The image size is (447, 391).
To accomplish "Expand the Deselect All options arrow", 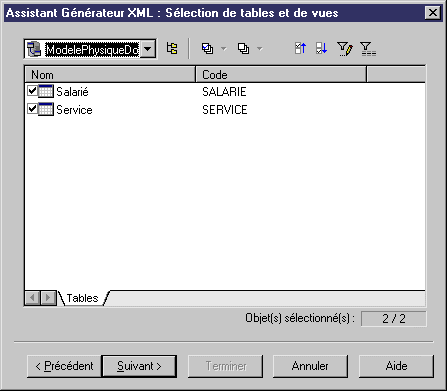I will pyautogui.click(x=260, y=49).
